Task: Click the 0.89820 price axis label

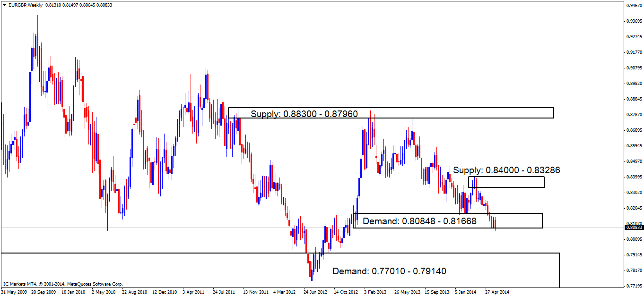Action: pyautogui.click(x=633, y=84)
